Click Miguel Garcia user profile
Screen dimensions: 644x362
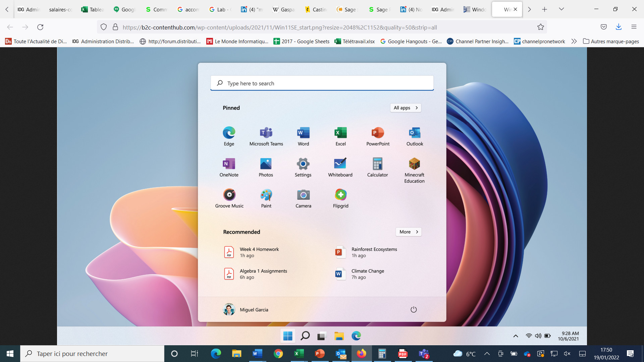[x=246, y=309]
